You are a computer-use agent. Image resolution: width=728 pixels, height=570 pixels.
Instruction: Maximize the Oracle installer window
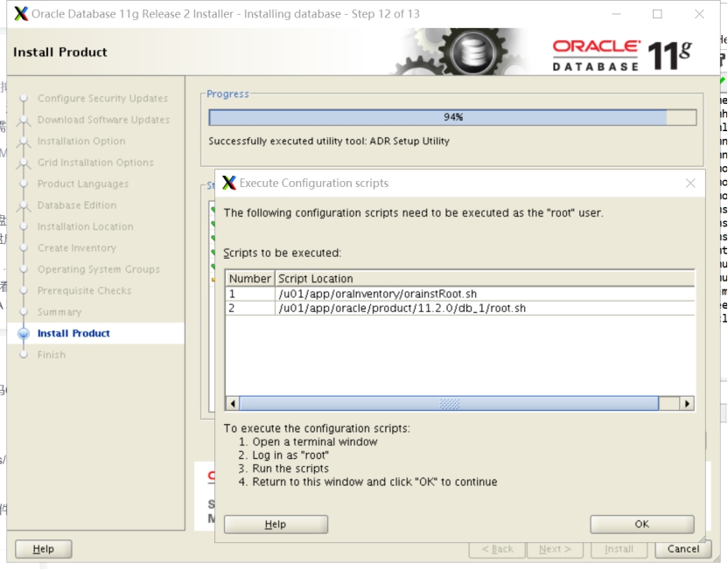click(x=657, y=14)
